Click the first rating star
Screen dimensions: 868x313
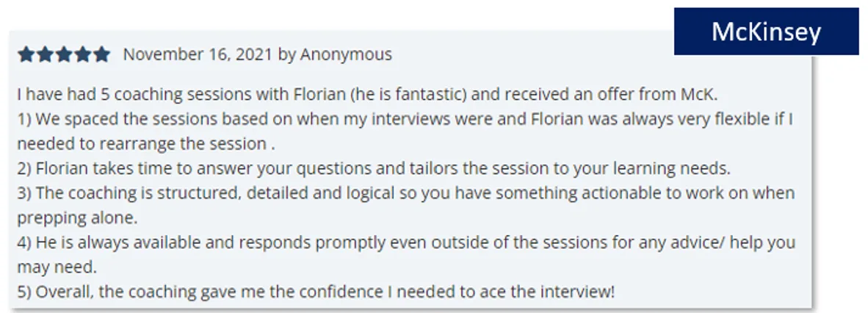(x=26, y=54)
